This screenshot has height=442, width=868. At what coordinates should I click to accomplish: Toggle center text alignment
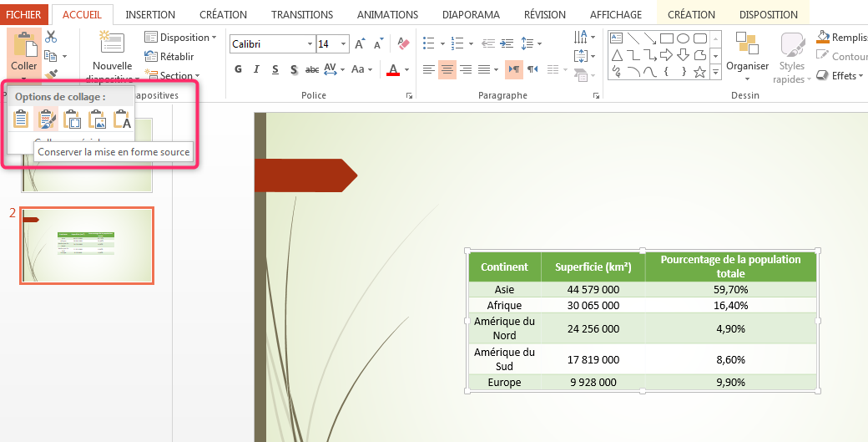(447, 69)
